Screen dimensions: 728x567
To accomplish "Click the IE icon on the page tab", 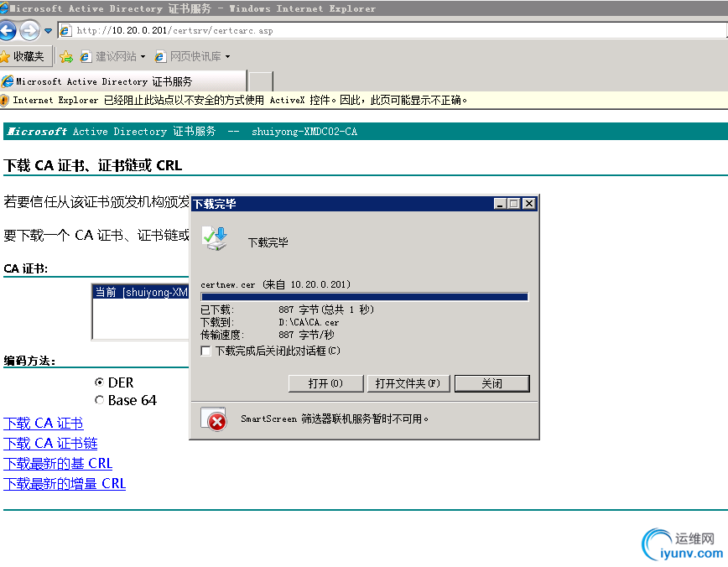I will coord(8,81).
